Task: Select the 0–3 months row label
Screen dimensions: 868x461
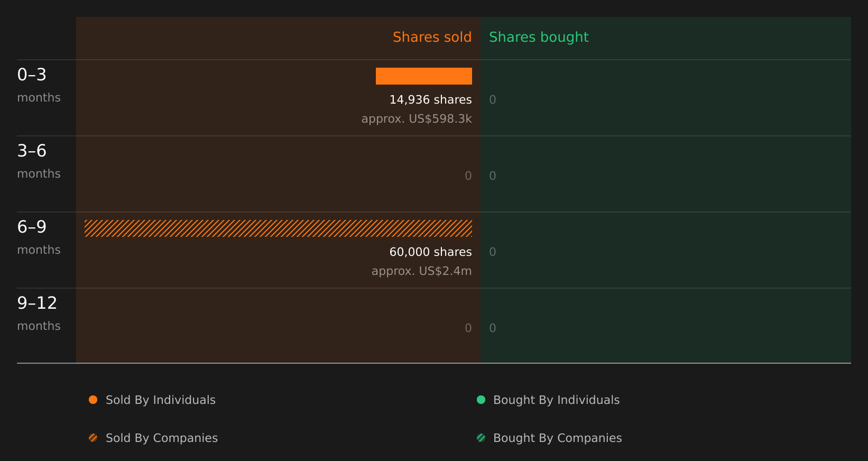Action: [39, 85]
